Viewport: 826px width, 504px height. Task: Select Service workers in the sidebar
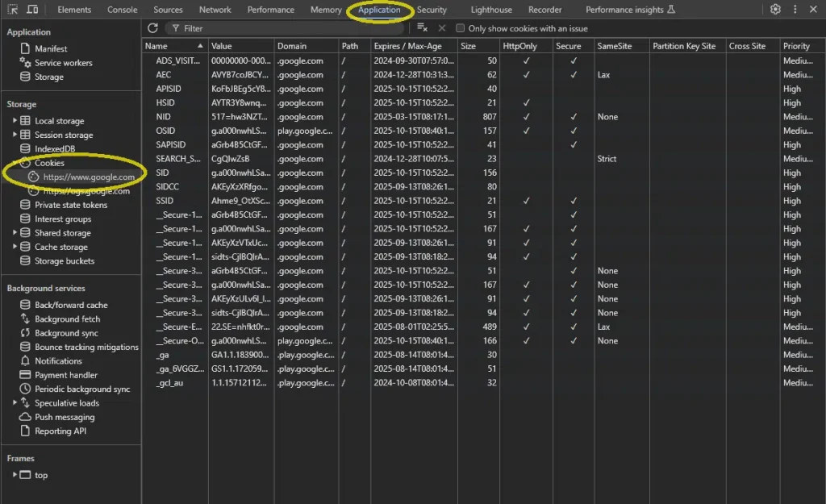[x=63, y=63]
